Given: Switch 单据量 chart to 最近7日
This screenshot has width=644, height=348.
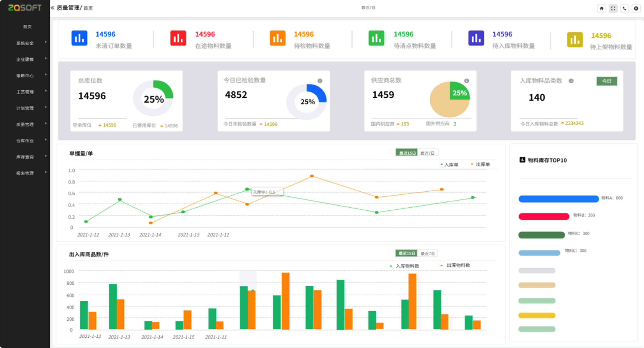Looking at the screenshot, I should click(427, 153).
